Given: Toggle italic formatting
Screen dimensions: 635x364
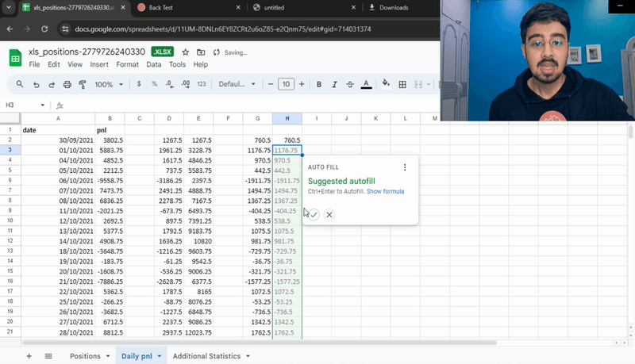Looking at the screenshot, I should tap(334, 84).
